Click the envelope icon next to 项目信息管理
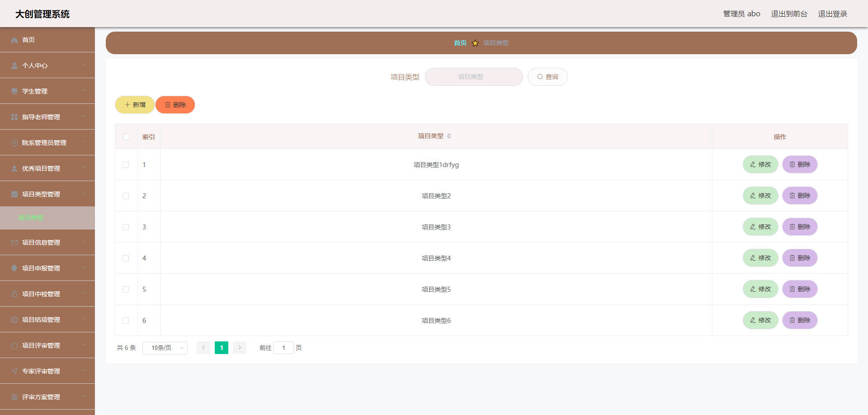This screenshot has width=868, height=415. tap(14, 242)
